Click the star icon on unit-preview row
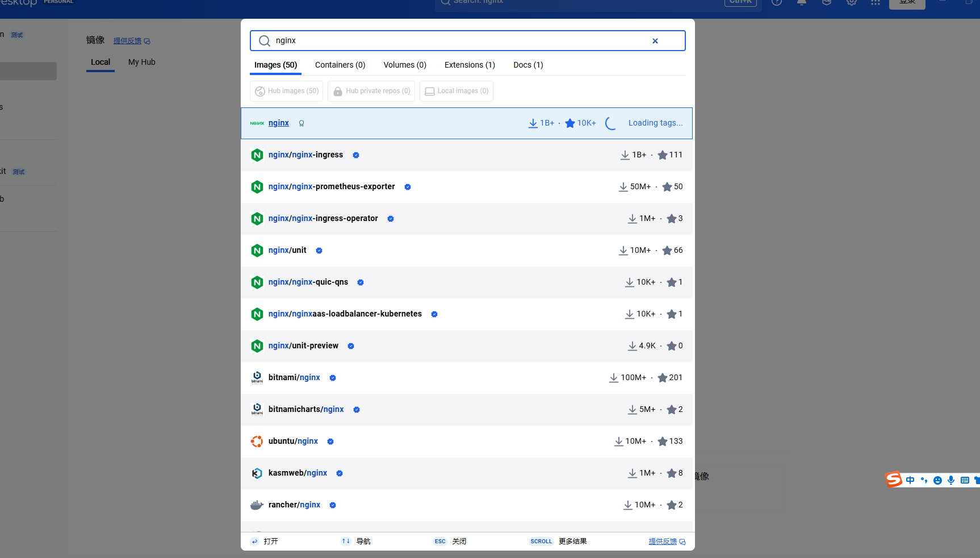Viewport: 980px width, 558px height. click(672, 346)
